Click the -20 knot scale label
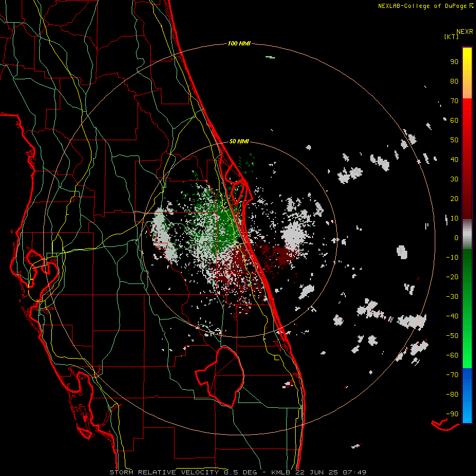The image size is (476, 476). (452, 277)
